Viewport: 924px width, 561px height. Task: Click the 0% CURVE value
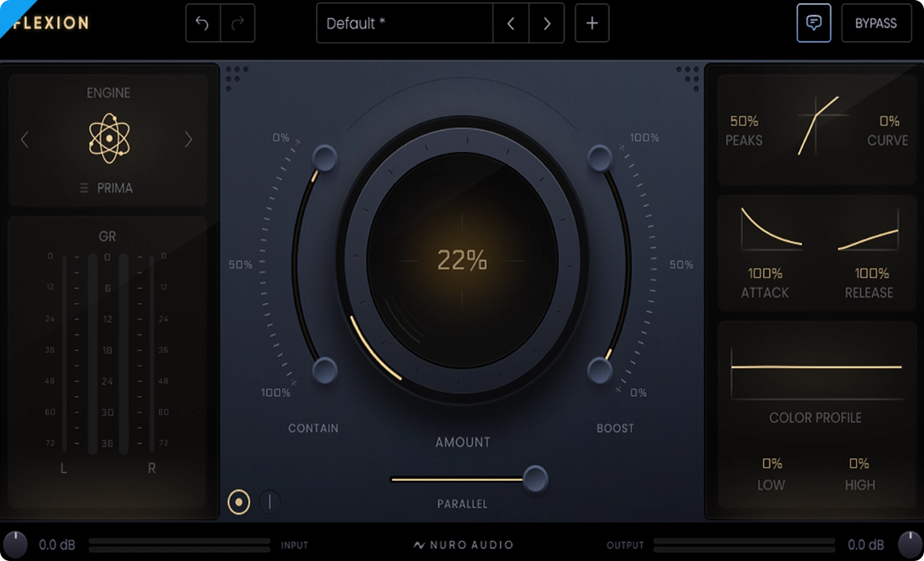pyautogui.click(x=889, y=121)
